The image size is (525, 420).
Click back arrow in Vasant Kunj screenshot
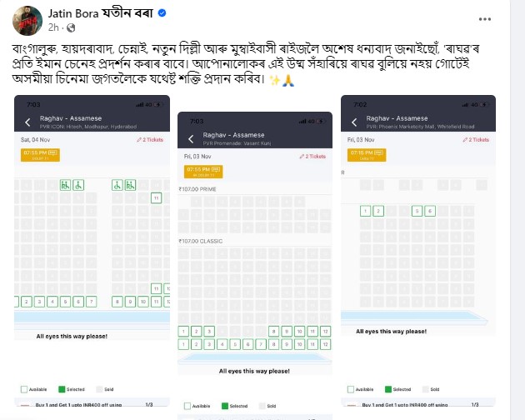coord(191,139)
